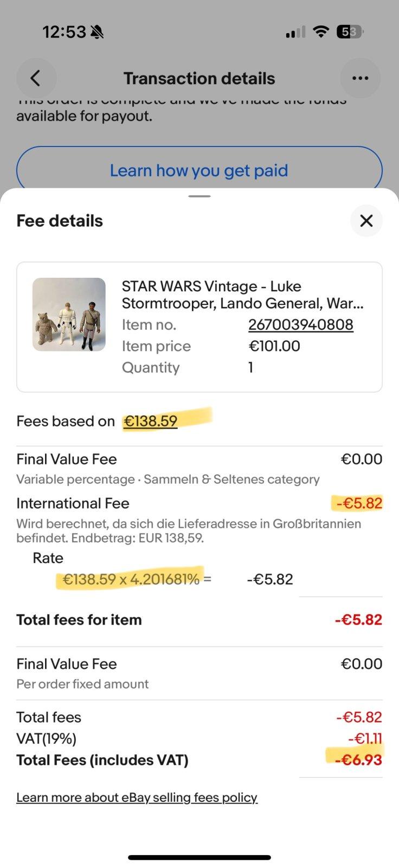Tap the International Fee row

coord(73,503)
